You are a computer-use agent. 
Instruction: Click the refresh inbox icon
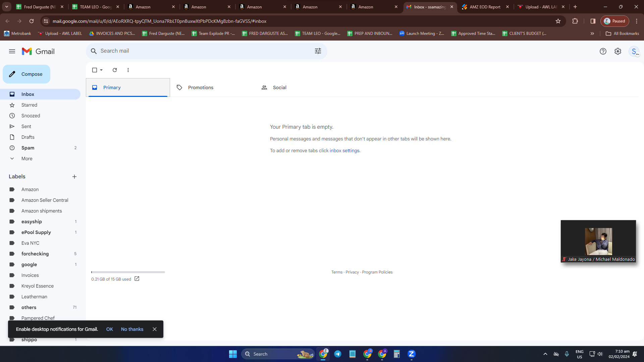pyautogui.click(x=115, y=70)
